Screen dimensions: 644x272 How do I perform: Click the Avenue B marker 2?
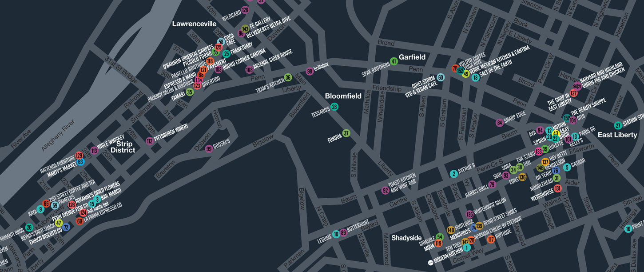click(453, 174)
